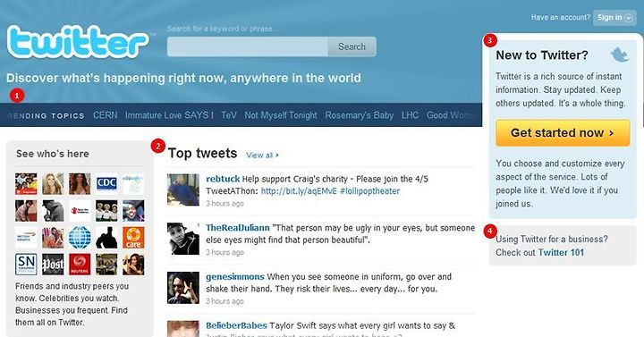Image resolution: width=644 pixels, height=337 pixels.
Task: Open the Post newspaper avatar
Action: [x=53, y=265]
